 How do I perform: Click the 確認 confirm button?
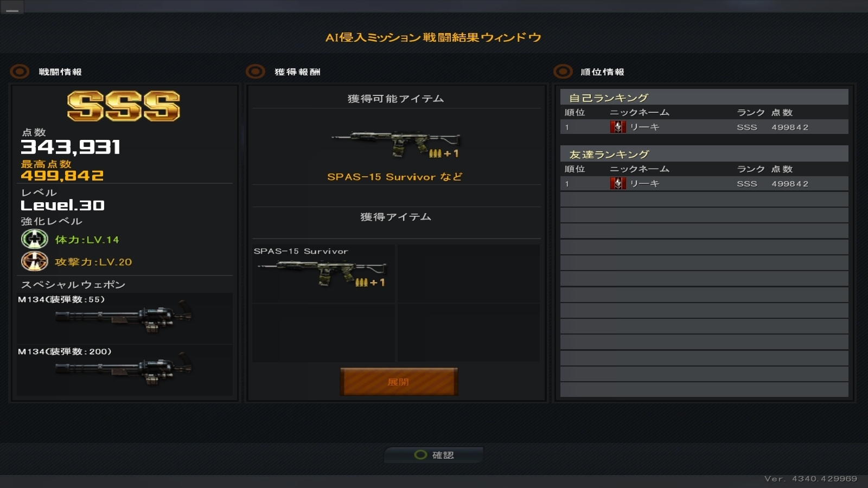(433, 455)
